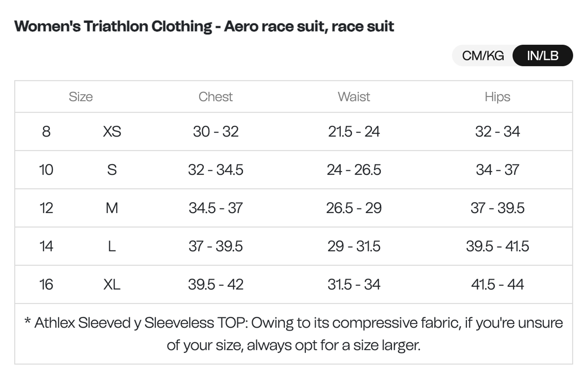Click the Hips column header
Screen dimensions: 588x386
pos(497,97)
